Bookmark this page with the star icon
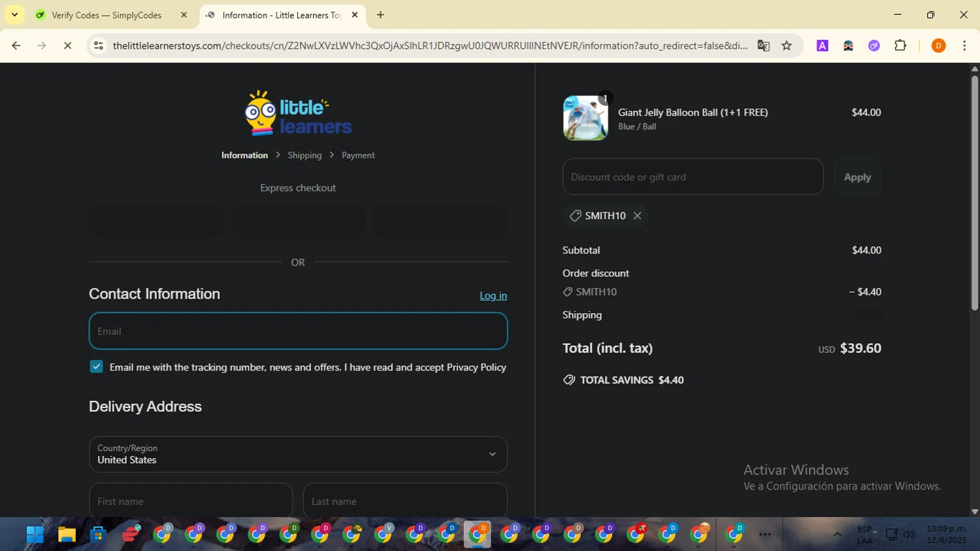Viewport: 980px width, 551px height. pos(787,46)
